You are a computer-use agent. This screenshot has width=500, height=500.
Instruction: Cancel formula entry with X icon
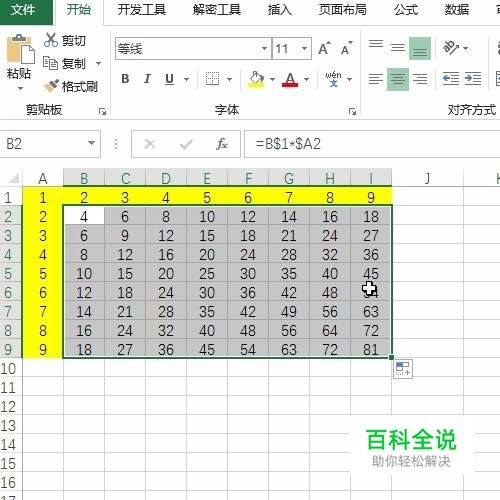point(150,144)
